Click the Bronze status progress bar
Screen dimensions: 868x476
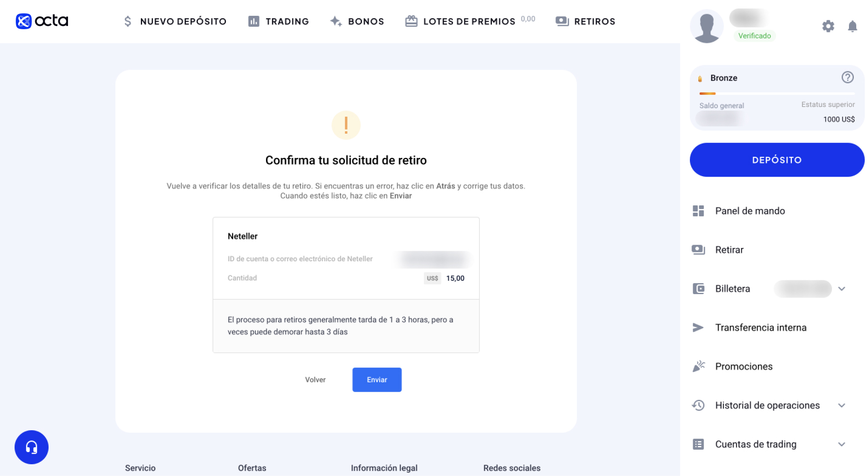pyautogui.click(x=777, y=94)
